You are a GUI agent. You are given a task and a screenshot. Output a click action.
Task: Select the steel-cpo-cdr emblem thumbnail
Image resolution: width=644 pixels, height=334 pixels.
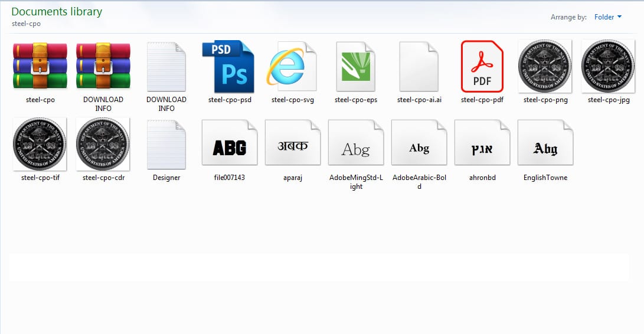click(x=103, y=144)
